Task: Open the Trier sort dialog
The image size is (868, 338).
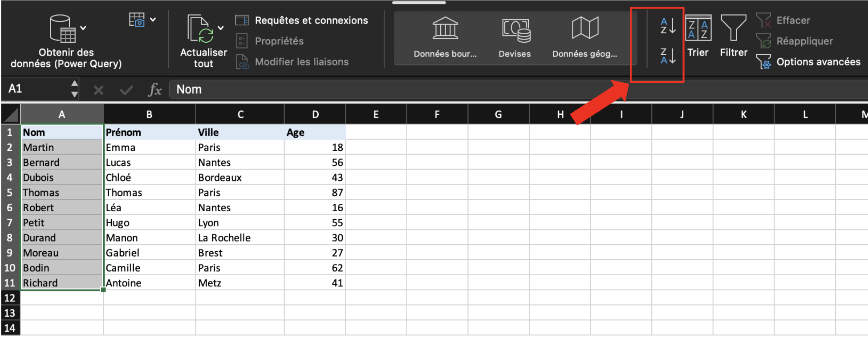Action: point(698,36)
